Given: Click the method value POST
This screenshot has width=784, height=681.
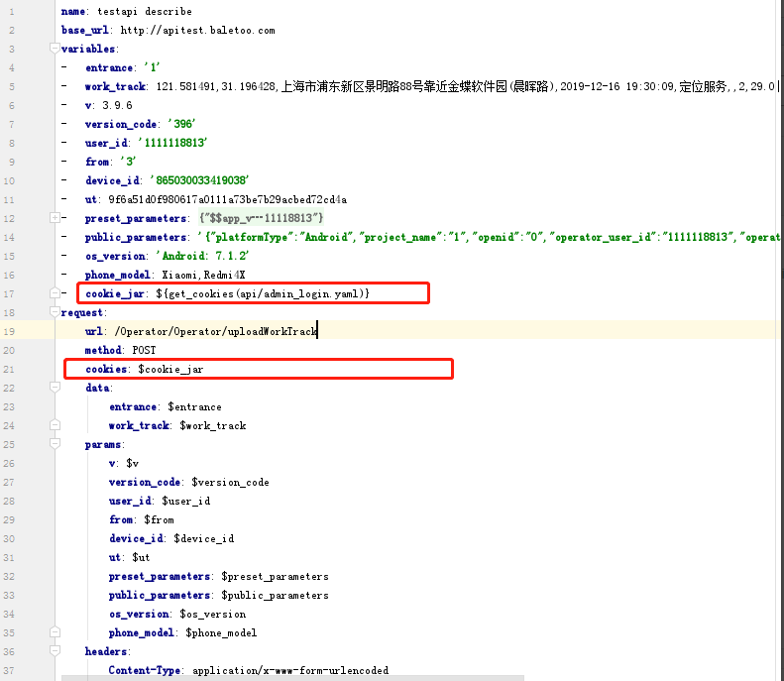Looking at the screenshot, I should point(144,350).
